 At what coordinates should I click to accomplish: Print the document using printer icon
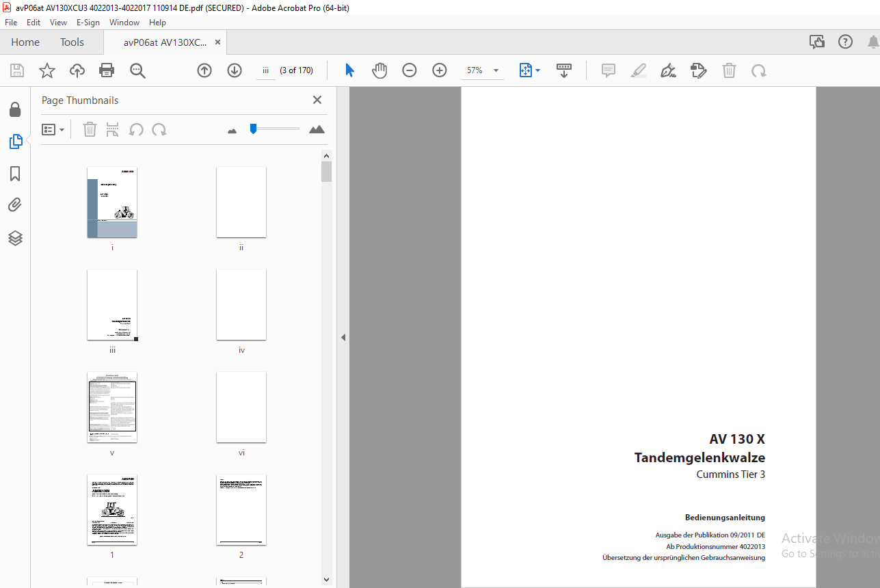coord(107,70)
